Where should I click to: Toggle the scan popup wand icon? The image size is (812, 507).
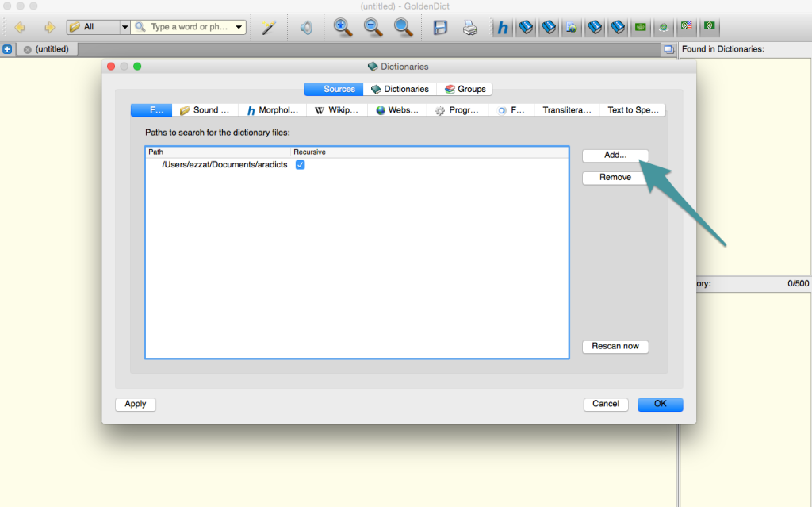point(268,27)
